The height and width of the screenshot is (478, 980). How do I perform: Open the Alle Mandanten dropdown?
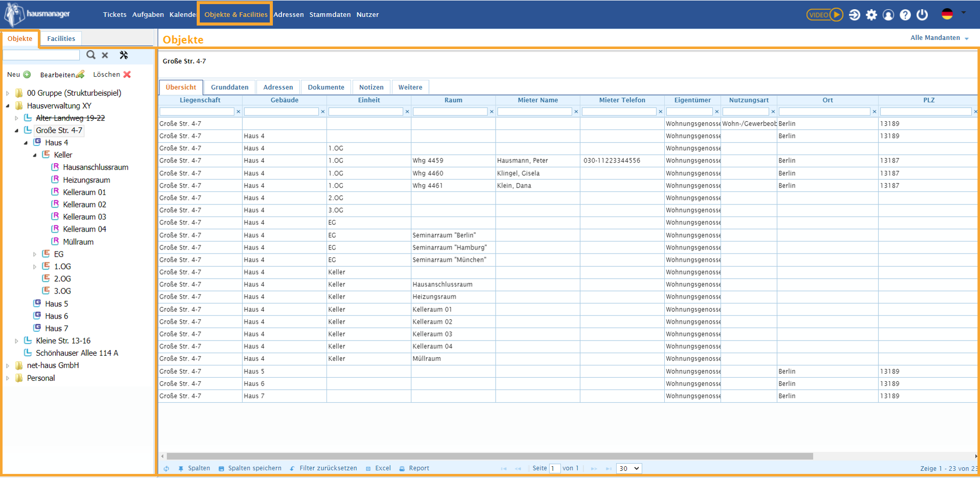pos(939,38)
